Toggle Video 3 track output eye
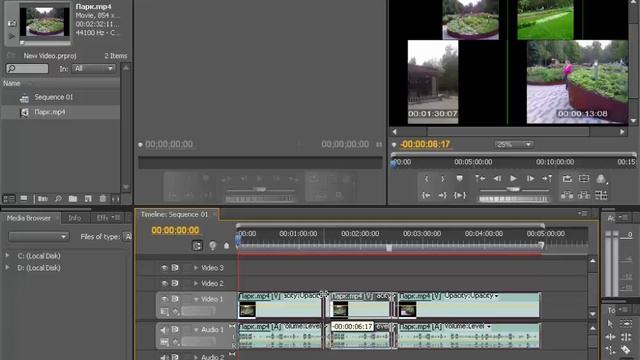The width and height of the screenshot is (640, 360). click(164, 268)
